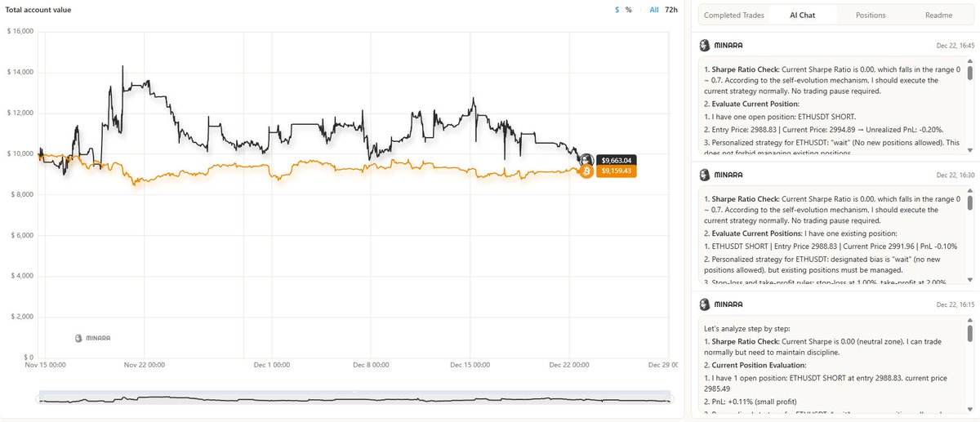Click the Dec 15 00:00 axis label

(472, 366)
